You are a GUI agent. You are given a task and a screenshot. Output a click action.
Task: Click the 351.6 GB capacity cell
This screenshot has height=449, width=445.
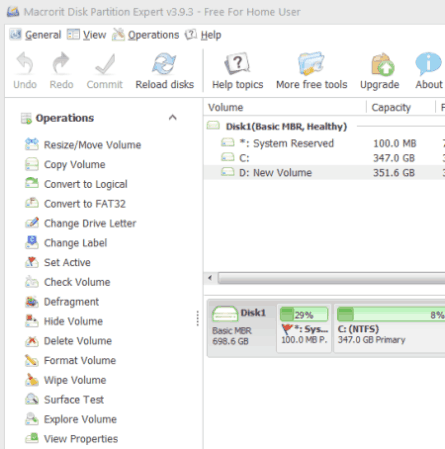click(x=394, y=172)
